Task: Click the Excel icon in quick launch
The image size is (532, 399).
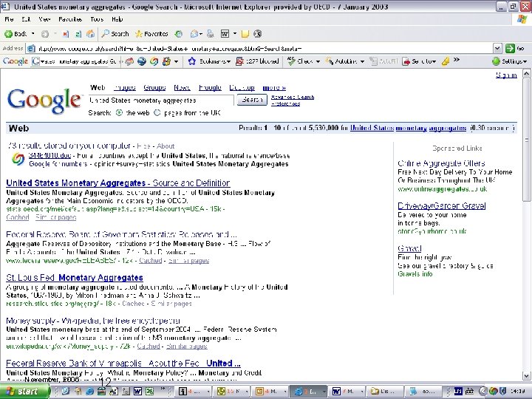Action: pos(149,391)
